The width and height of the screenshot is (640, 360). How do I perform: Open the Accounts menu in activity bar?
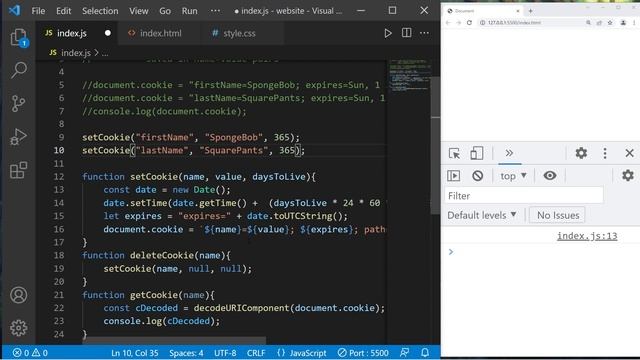tap(18, 295)
